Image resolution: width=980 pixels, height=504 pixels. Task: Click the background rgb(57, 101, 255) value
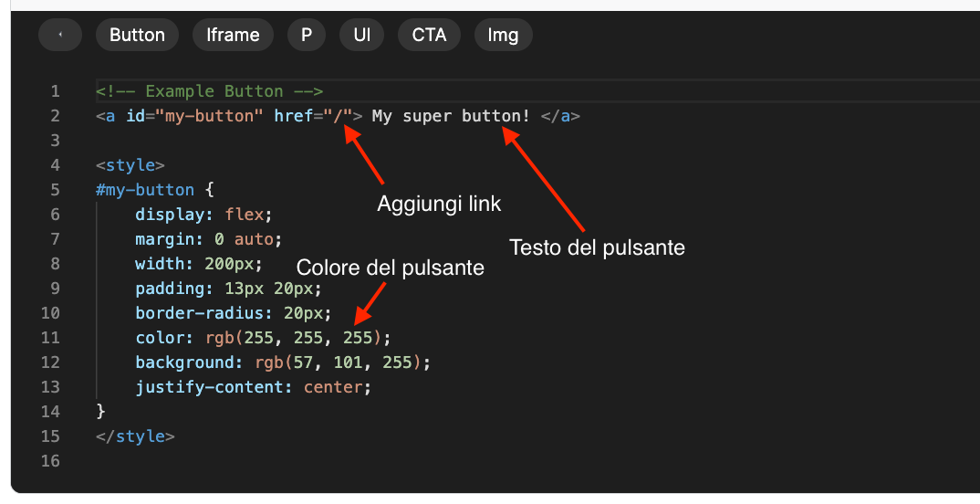click(342, 362)
